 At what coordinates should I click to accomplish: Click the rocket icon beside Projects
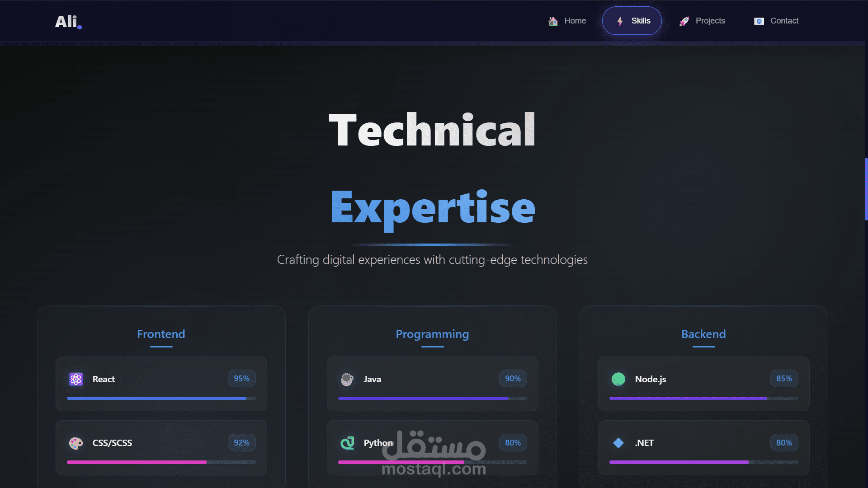tap(684, 21)
